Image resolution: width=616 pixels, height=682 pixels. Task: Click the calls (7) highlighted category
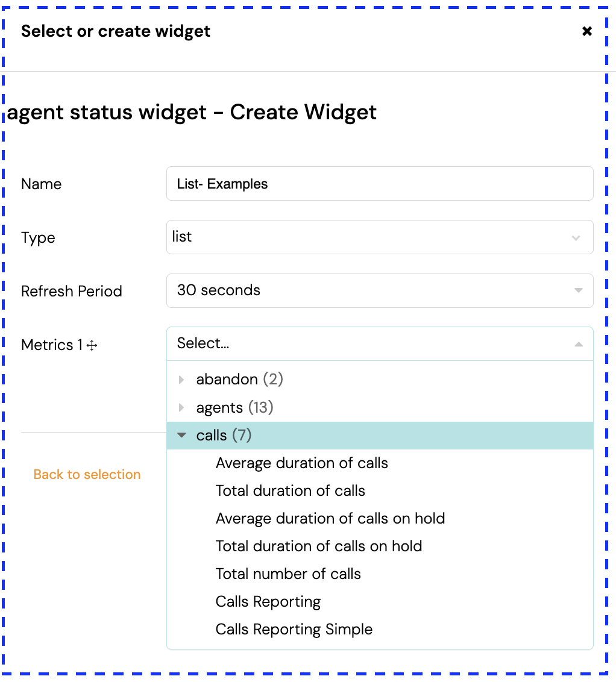point(224,436)
